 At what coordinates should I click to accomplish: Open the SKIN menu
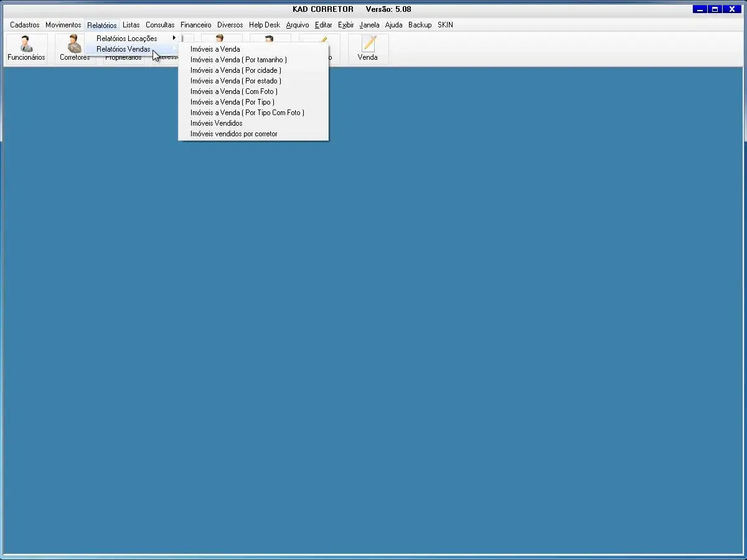445,25
